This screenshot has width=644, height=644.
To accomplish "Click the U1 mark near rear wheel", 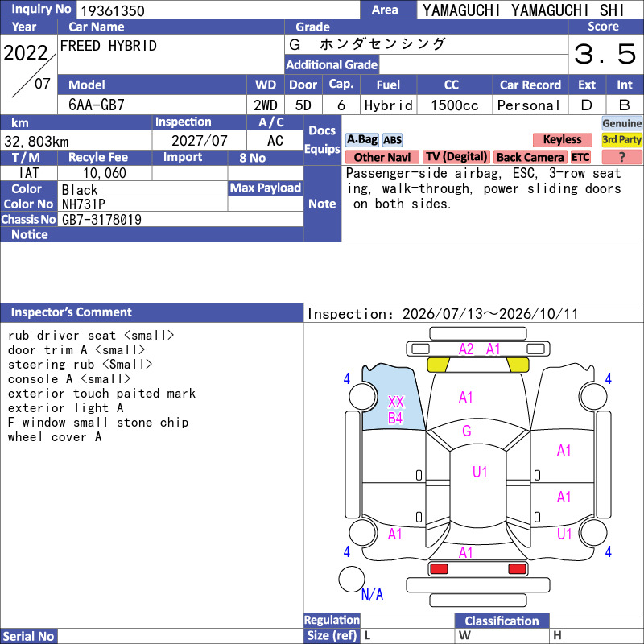I will pyautogui.click(x=564, y=534).
